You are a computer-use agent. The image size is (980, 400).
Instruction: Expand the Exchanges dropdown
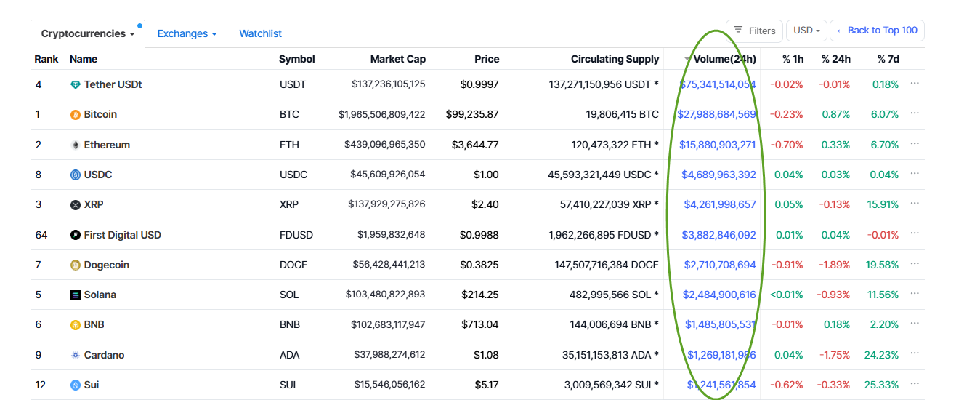187,33
